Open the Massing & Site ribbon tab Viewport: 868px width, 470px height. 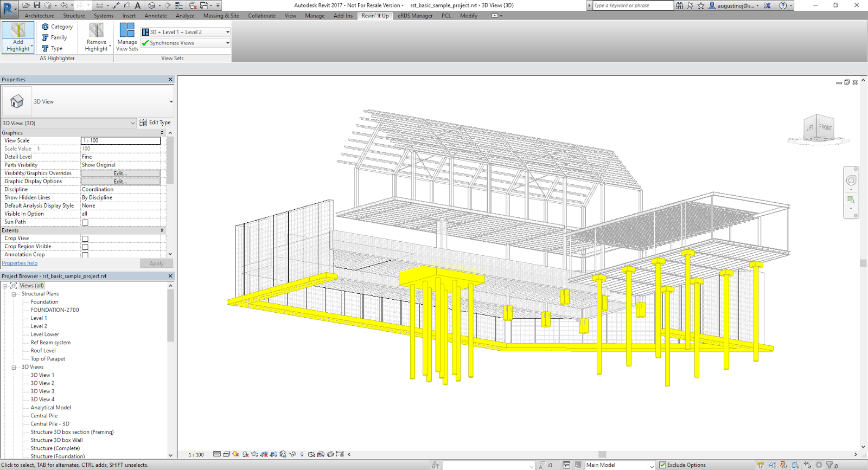[221, 16]
